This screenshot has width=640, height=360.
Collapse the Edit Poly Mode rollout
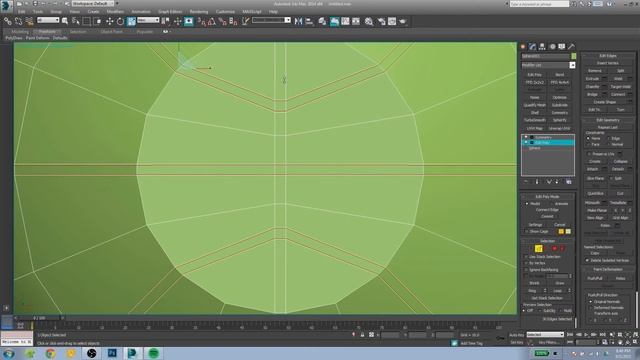click(x=547, y=196)
